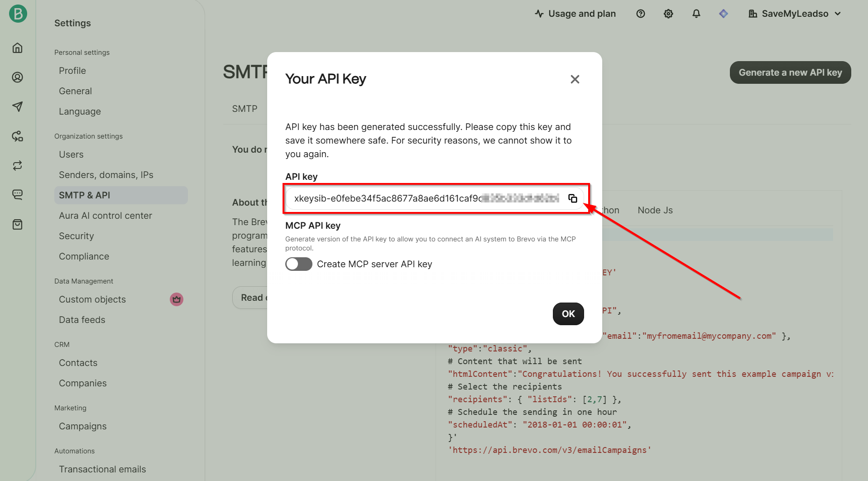Open Aura AI control center settings
This screenshot has width=868, height=481.
click(106, 216)
